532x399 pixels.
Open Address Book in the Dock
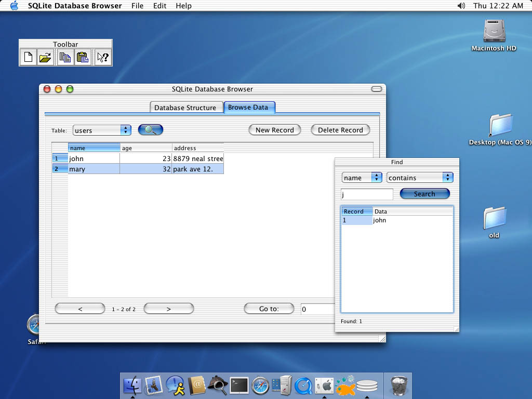point(196,386)
